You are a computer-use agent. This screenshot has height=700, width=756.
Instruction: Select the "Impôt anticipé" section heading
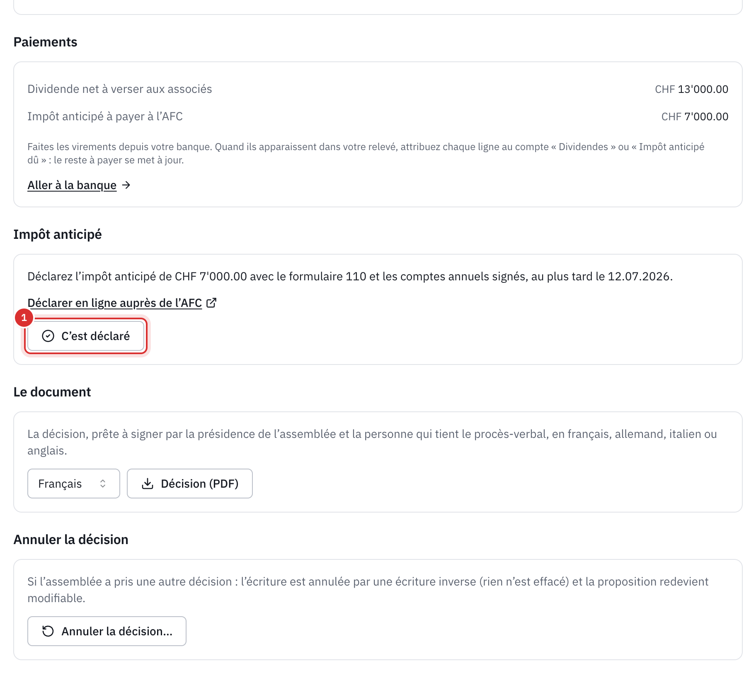58,234
